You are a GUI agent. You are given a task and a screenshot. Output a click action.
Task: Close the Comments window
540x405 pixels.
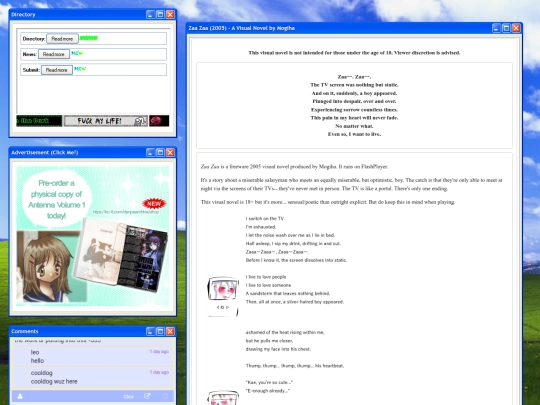(170, 331)
